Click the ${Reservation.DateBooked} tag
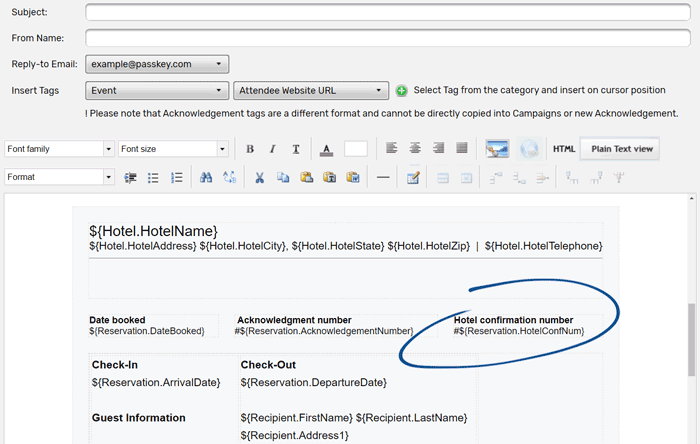This screenshot has height=444, width=700. 146,331
